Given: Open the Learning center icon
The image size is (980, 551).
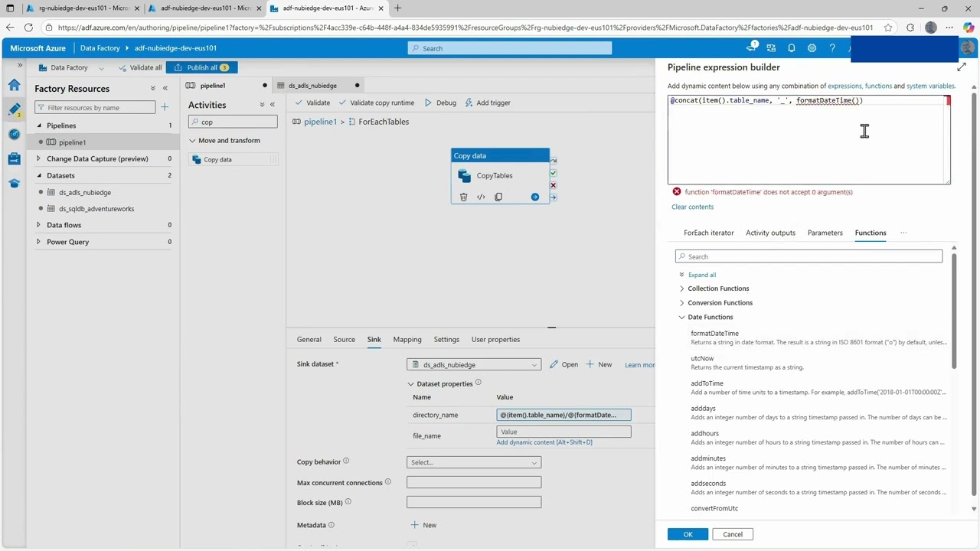Looking at the screenshot, I should coord(14,183).
